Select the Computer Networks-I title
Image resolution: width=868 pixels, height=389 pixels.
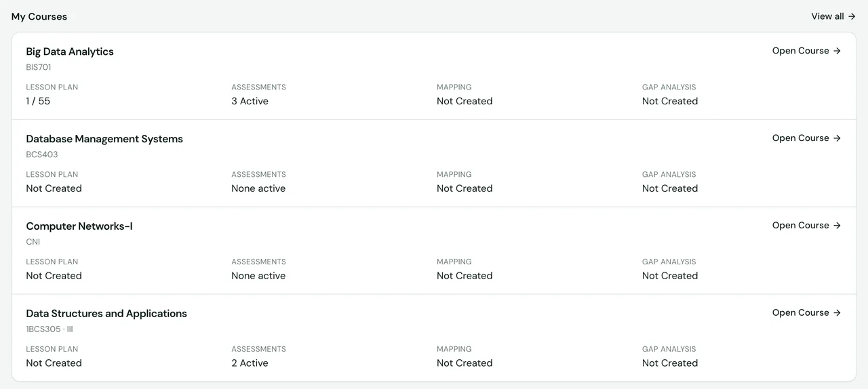79,226
